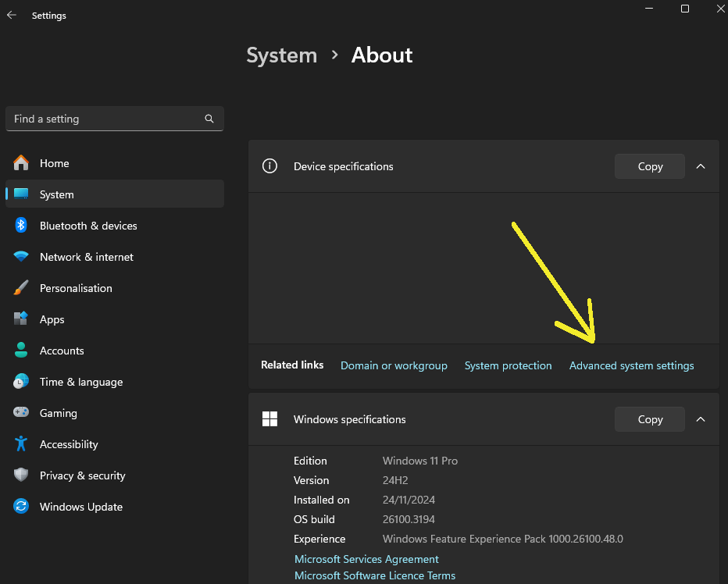Click System in the breadcrumb header
The image size is (728, 584).
[x=281, y=55]
